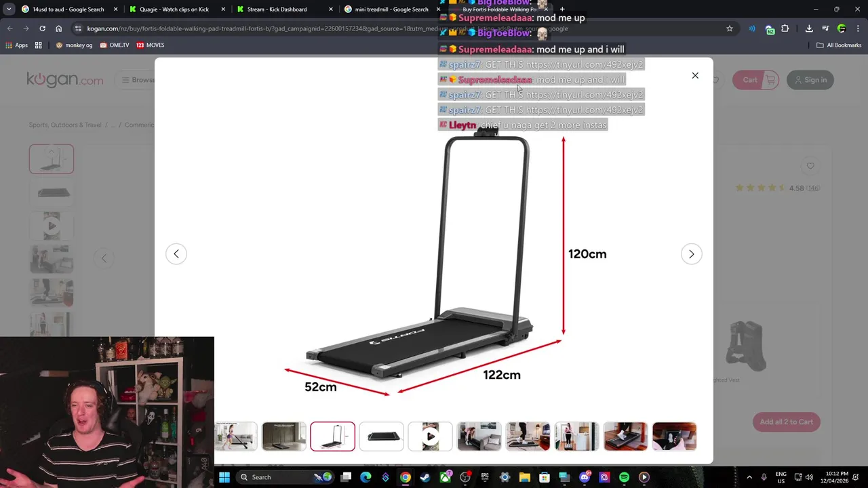Viewport: 868px width, 488px height.
Task: Open the monkey og bookmark
Action: pos(73,45)
